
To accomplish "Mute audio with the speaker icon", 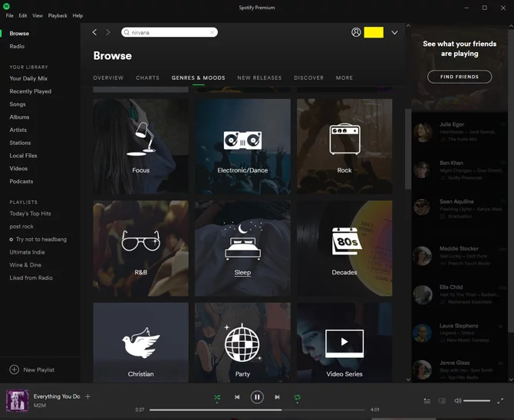I will click(x=458, y=401).
